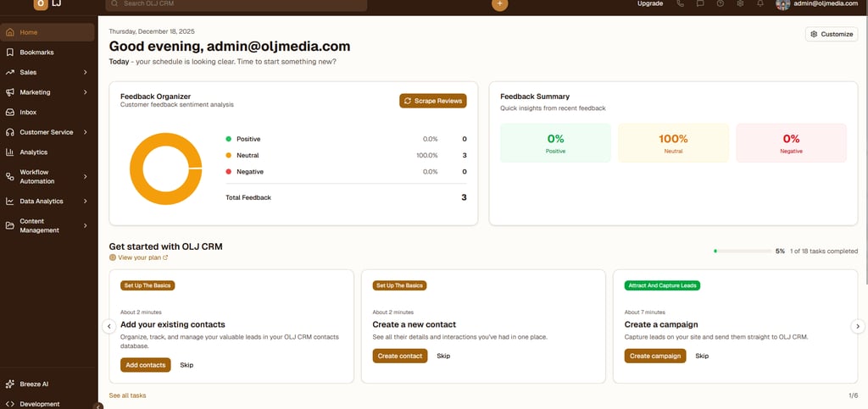Expand the Workflow Automation submenu
The height and width of the screenshot is (409, 868).
tap(86, 176)
